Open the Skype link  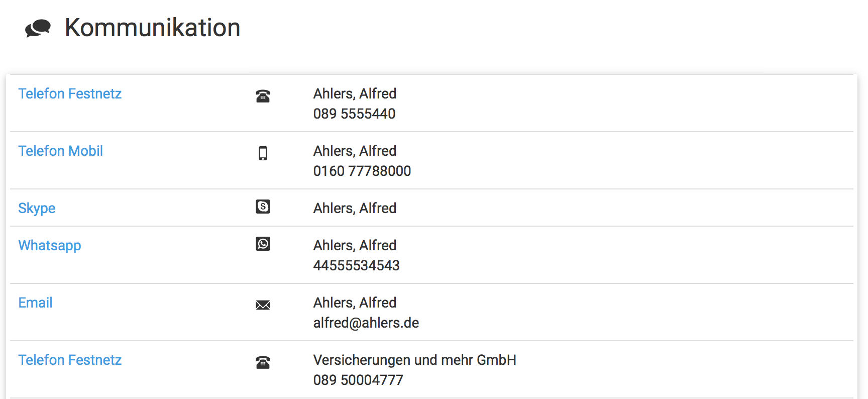pos(37,209)
